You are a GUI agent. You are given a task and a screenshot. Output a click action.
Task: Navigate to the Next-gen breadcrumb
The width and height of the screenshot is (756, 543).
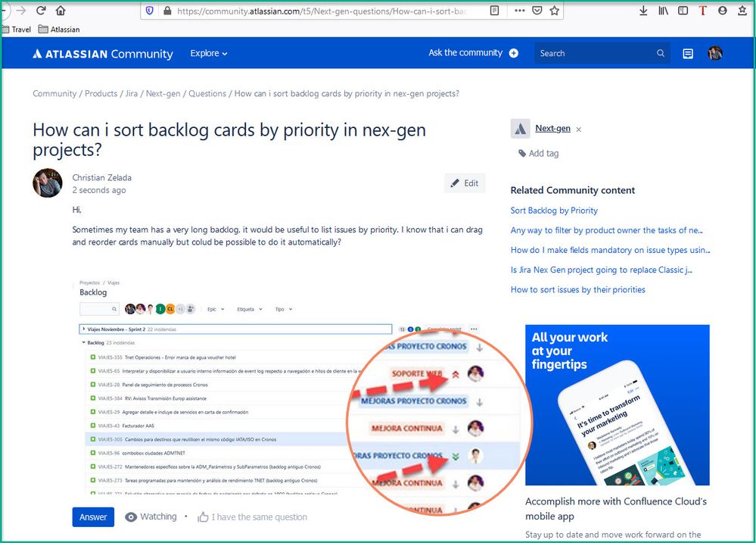tap(163, 94)
